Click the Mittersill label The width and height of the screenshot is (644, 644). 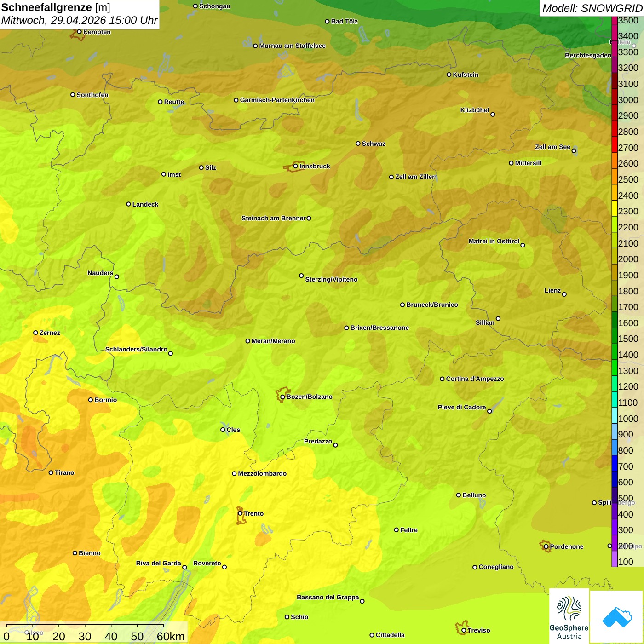[x=528, y=163]
